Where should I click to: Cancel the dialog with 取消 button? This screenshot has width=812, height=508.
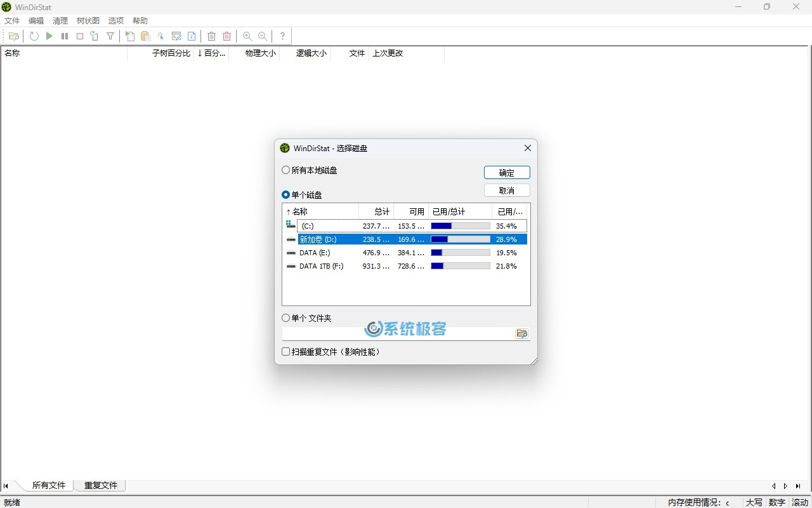[x=507, y=190]
